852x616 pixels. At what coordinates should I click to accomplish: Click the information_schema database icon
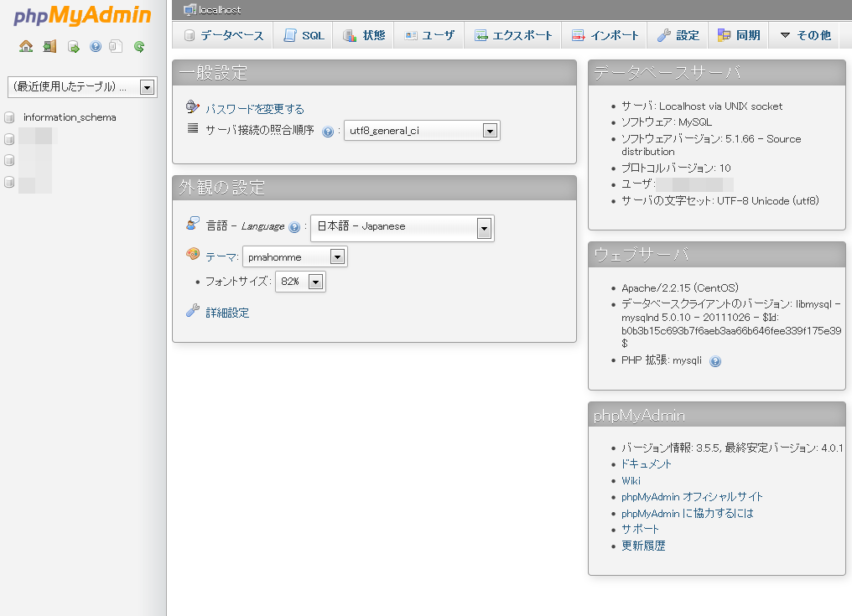point(9,117)
